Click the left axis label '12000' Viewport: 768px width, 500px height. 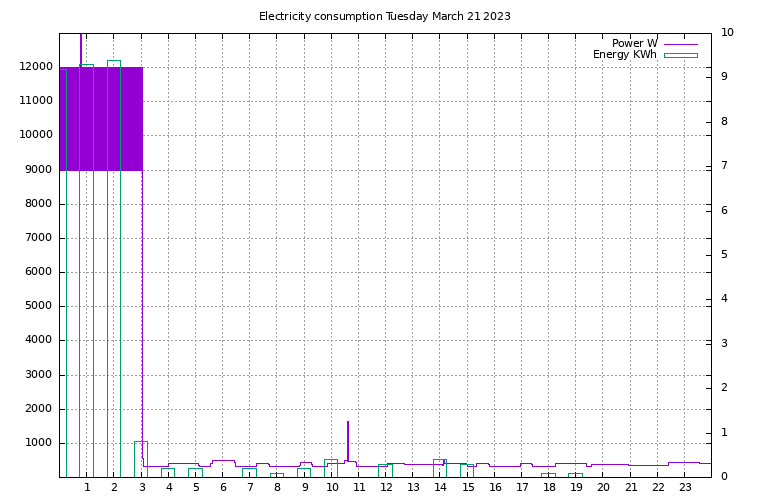[36, 67]
